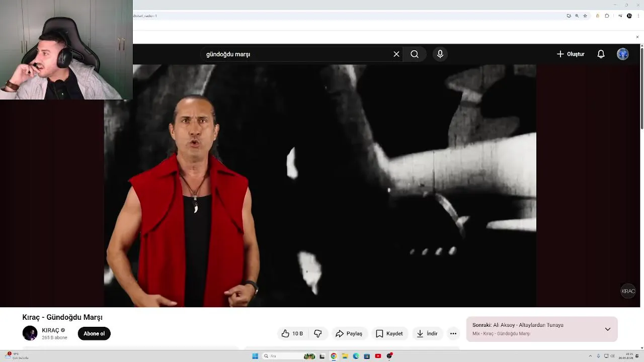Click the 'Kıraç - Gündoğdu Marşı' video title
Screen dimensions: 644x362
tap(62, 317)
